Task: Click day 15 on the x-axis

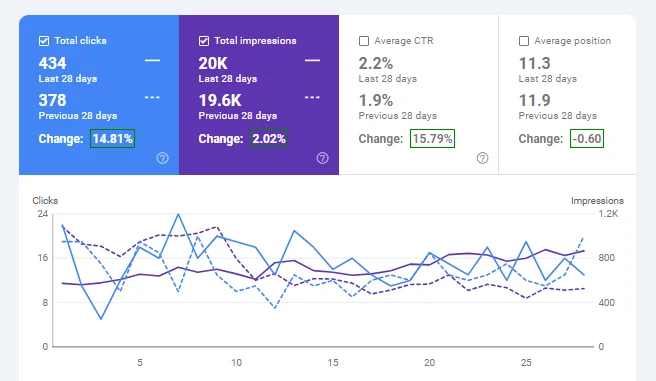Action: [x=333, y=363]
